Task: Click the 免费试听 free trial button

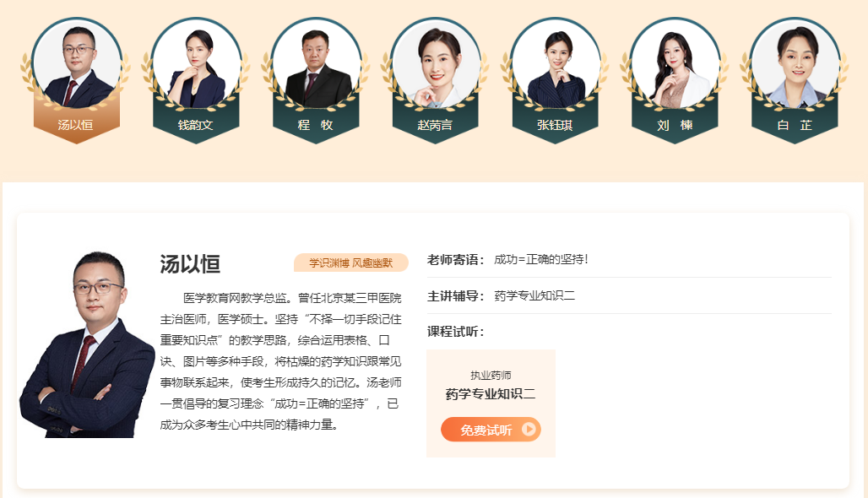Action: pos(491,430)
